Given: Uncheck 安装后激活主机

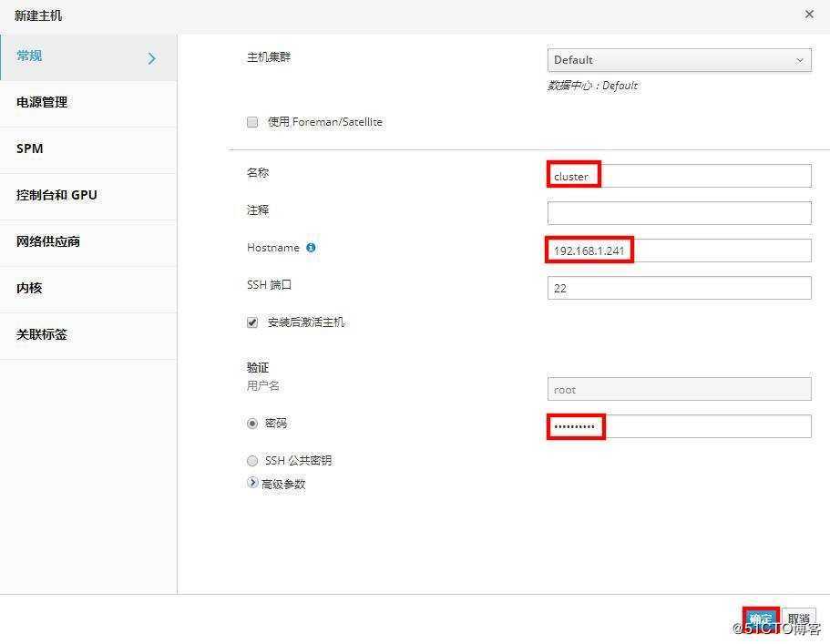Looking at the screenshot, I should tap(252, 321).
